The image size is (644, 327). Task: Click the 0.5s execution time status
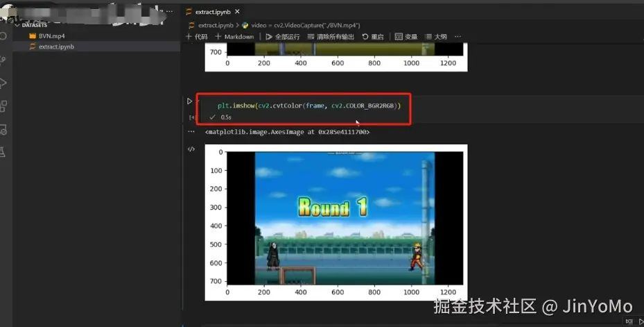(x=226, y=117)
